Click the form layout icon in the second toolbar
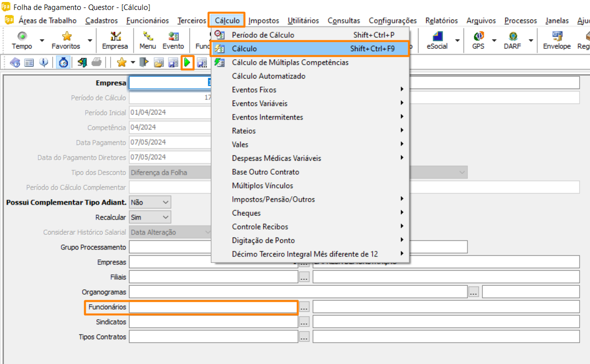The image size is (590, 364). click(x=29, y=62)
